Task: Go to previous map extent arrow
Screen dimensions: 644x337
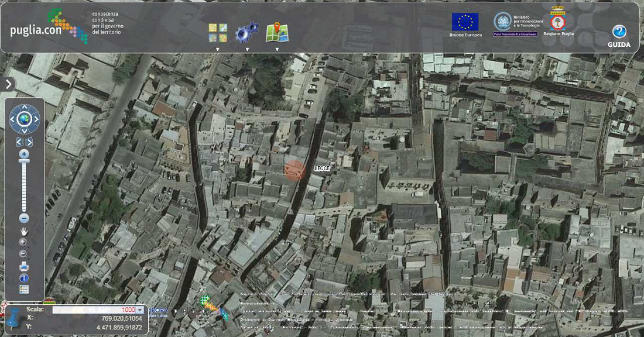Action: [x=19, y=142]
